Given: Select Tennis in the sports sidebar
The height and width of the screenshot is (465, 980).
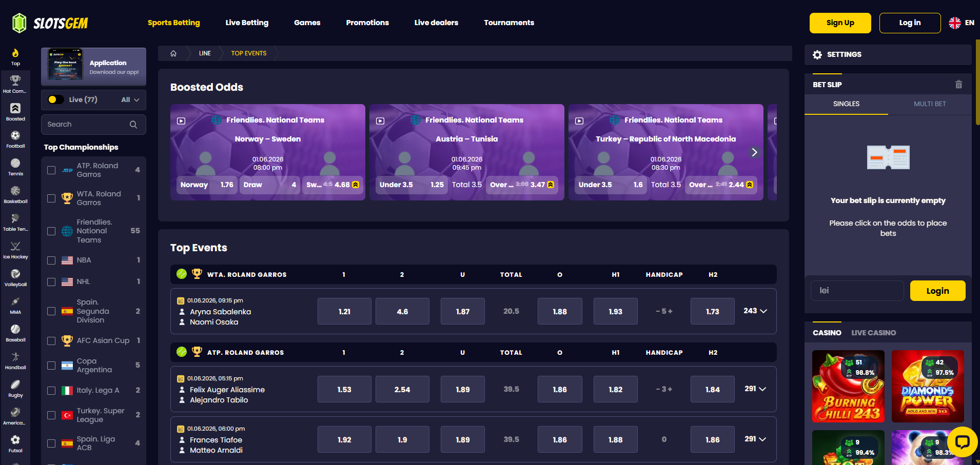Looking at the screenshot, I should click(15, 167).
